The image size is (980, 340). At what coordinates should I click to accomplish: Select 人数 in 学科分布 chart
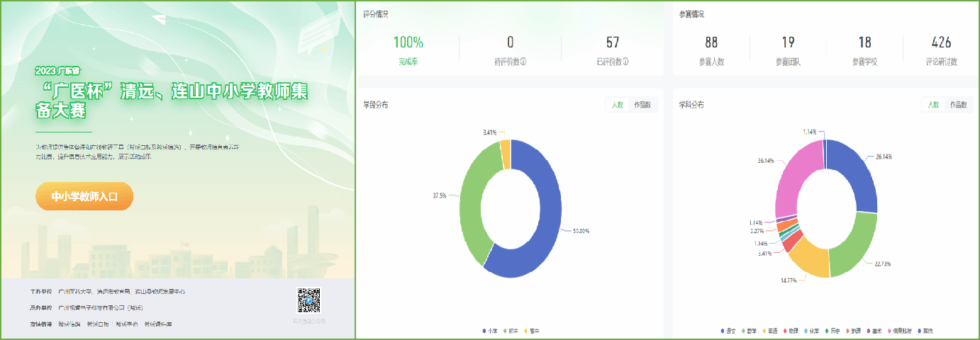pyautogui.click(x=932, y=104)
